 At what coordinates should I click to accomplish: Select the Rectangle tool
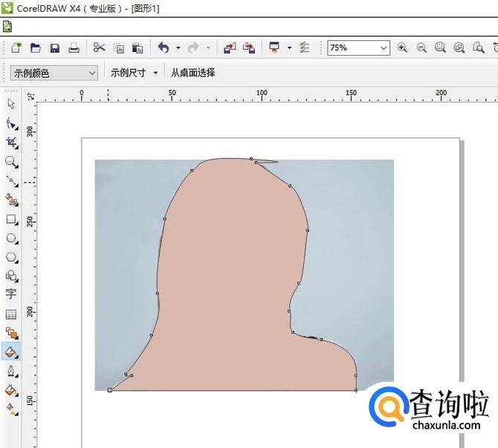click(x=12, y=219)
